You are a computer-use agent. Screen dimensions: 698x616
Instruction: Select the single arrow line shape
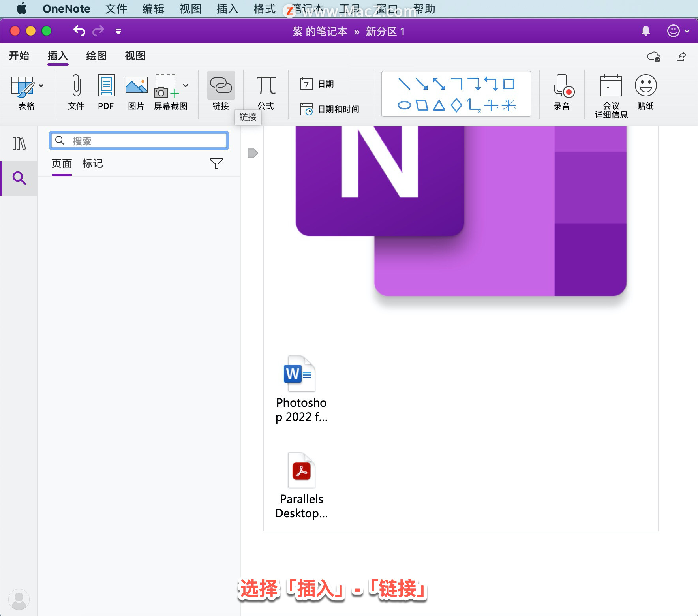(422, 84)
